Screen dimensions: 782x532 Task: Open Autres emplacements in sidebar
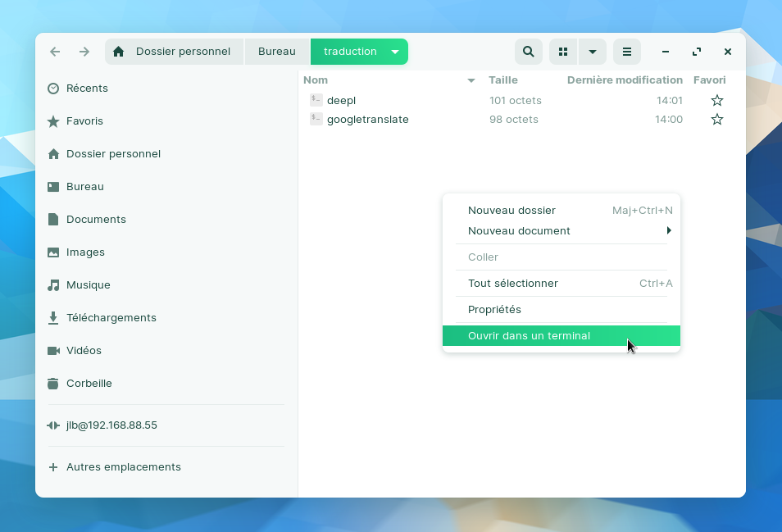pos(123,466)
